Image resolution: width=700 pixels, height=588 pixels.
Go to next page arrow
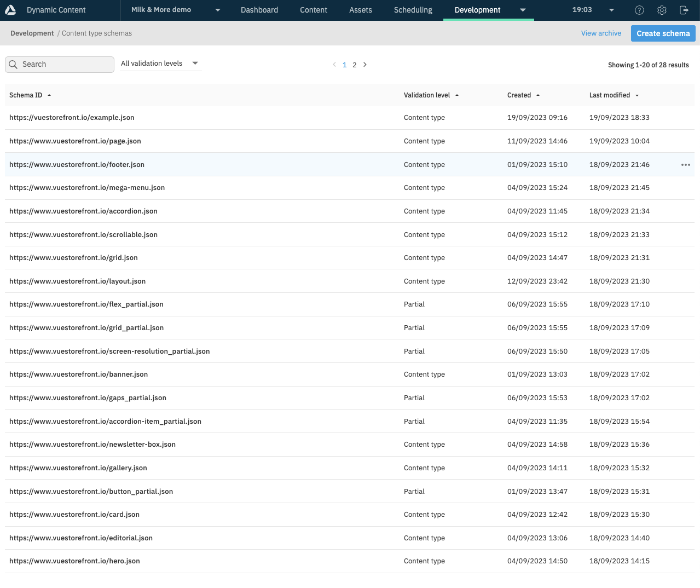tap(365, 65)
